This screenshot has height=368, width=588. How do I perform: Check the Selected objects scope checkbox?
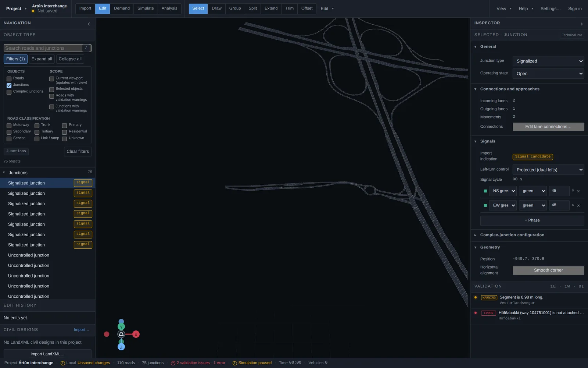tap(52, 89)
